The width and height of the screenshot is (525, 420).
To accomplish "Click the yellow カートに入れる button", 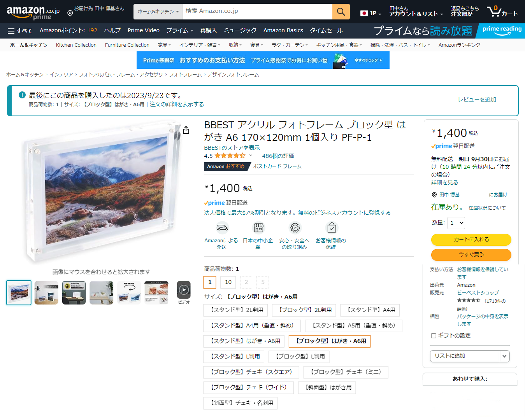I will click(471, 240).
